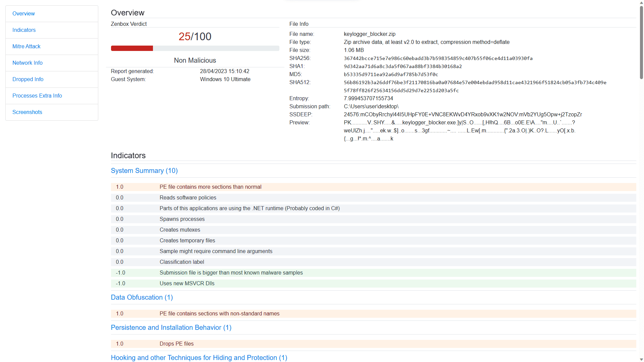Go to the Indicators sidebar section
This screenshot has width=644, height=362.
tap(24, 30)
